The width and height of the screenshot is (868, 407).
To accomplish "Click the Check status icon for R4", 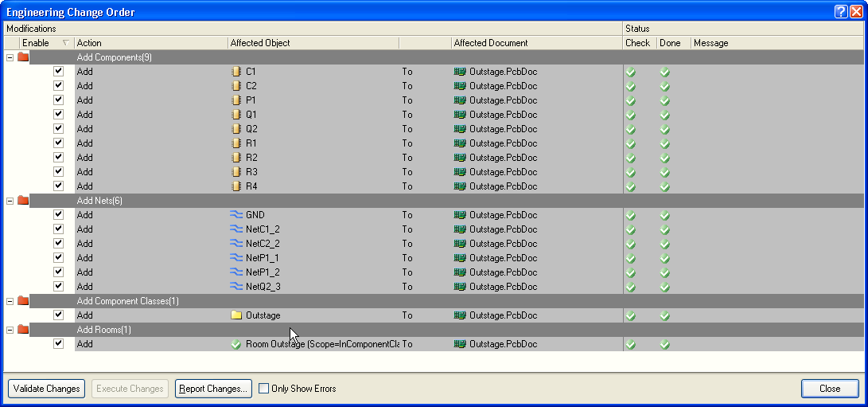I will (630, 186).
